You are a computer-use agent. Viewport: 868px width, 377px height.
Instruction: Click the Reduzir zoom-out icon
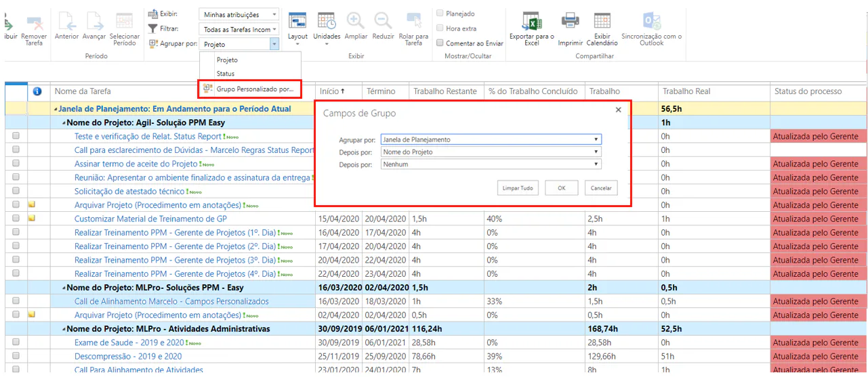click(383, 21)
